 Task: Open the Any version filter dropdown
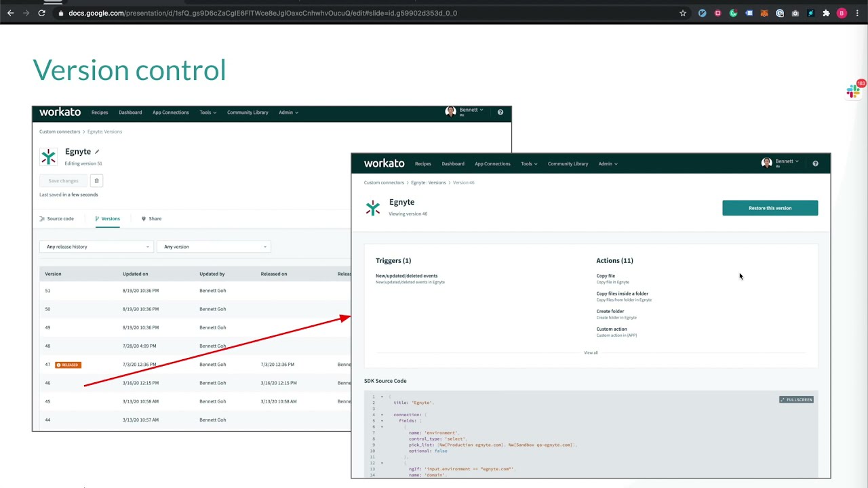point(214,247)
